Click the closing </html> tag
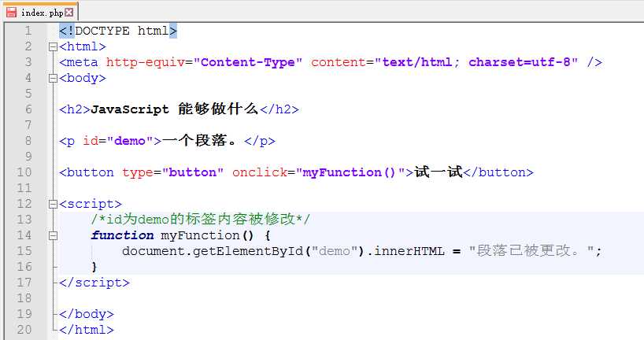Viewport: 644px width, 340px height. [87, 330]
